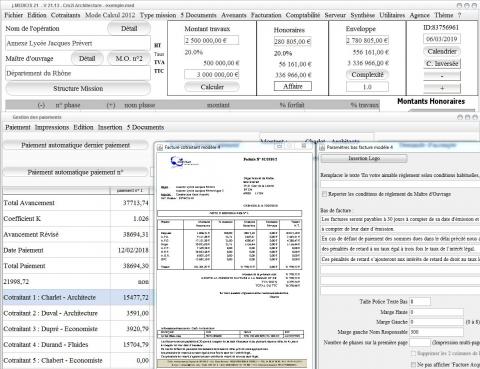Click the Calculer button
480x369 pixels.
(212, 87)
